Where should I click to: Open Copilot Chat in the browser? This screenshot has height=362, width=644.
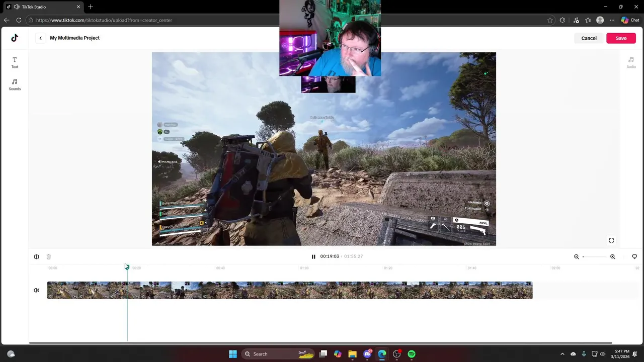click(x=630, y=20)
